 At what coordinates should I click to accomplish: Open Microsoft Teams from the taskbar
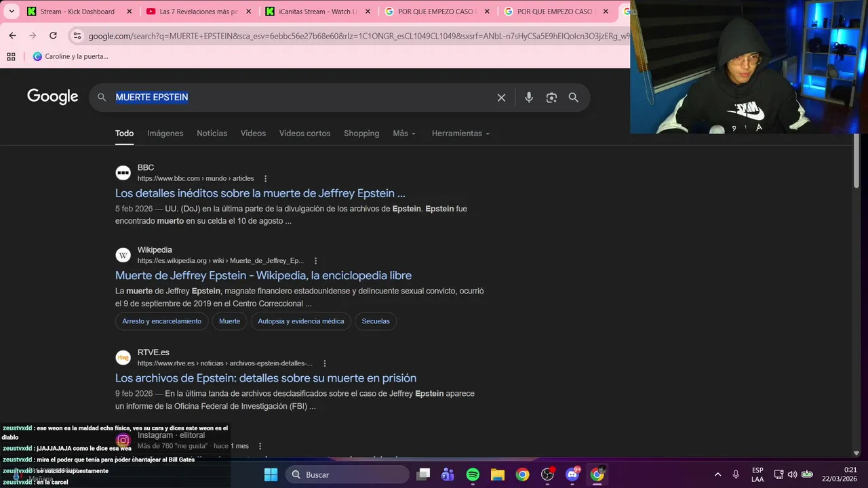coord(448,474)
